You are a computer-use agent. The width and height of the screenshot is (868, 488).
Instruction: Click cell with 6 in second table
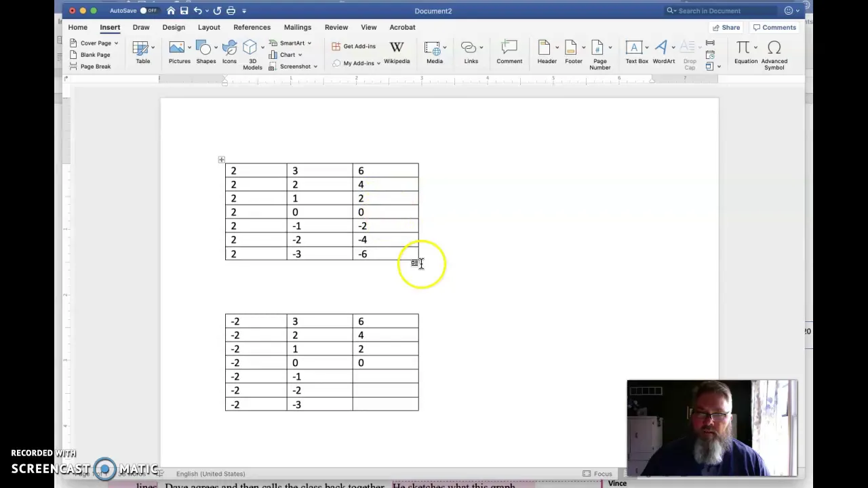[386, 321]
